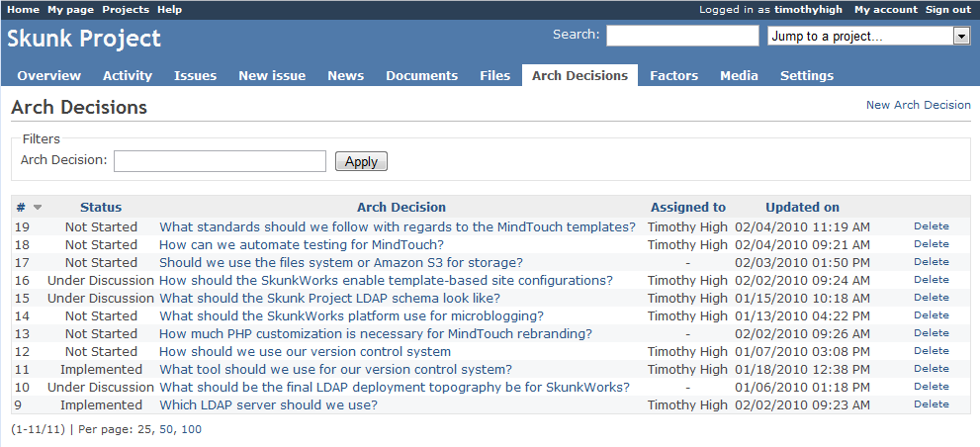
Task: Focus the Search input field
Action: tap(682, 36)
